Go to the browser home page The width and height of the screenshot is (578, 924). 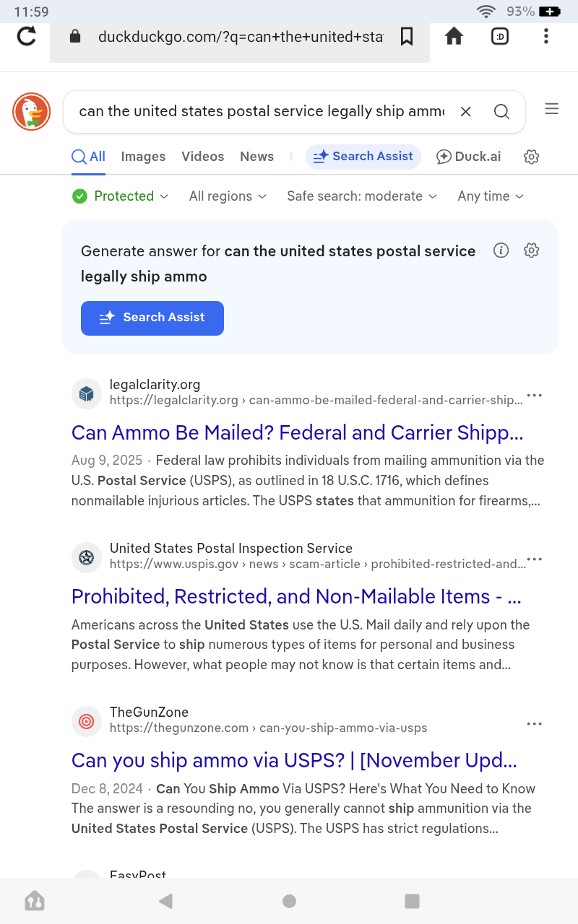click(454, 36)
